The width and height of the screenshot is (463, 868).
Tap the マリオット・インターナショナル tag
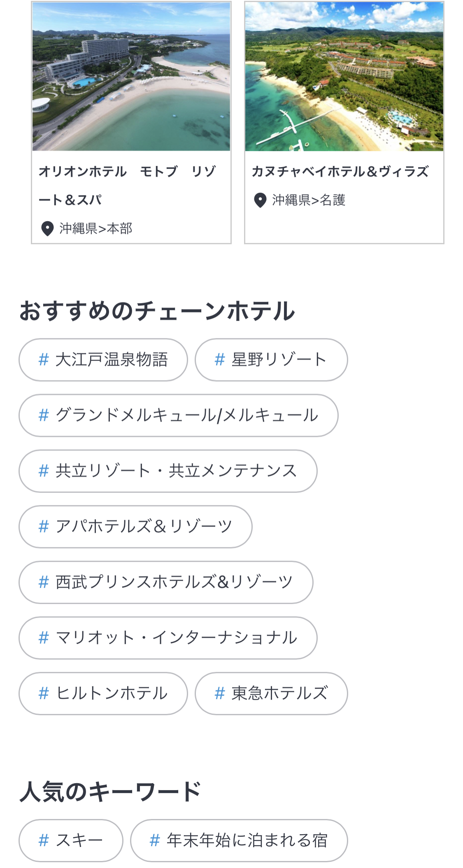(x=168, y=638)
